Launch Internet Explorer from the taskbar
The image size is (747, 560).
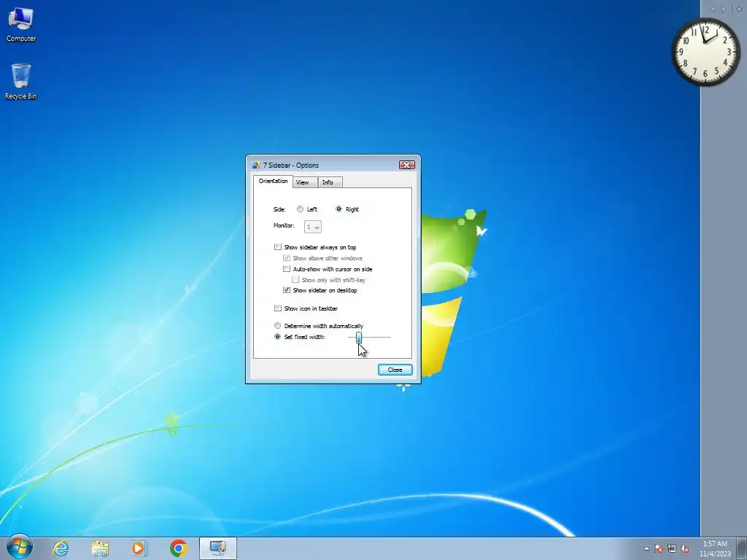[x=61, y=548]
